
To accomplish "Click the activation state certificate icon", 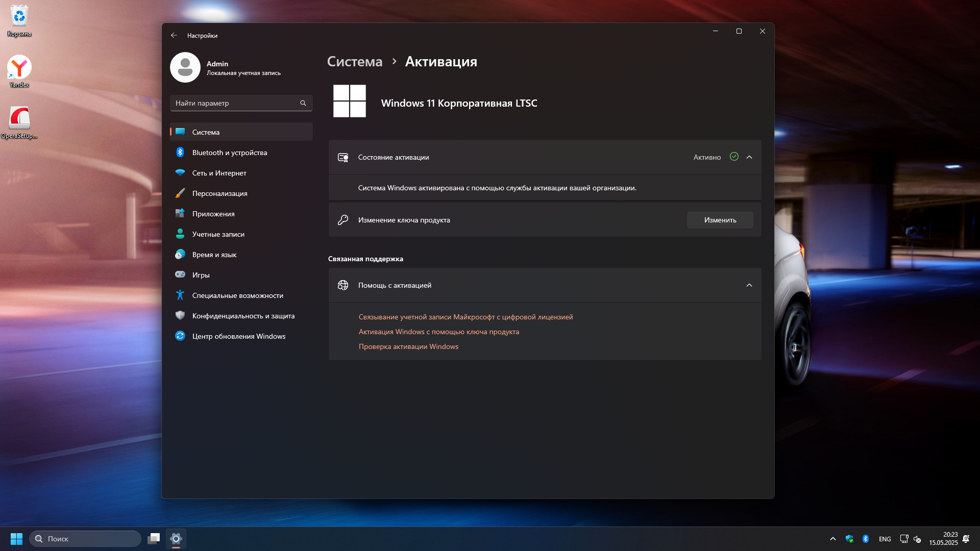I will [343, 158].
